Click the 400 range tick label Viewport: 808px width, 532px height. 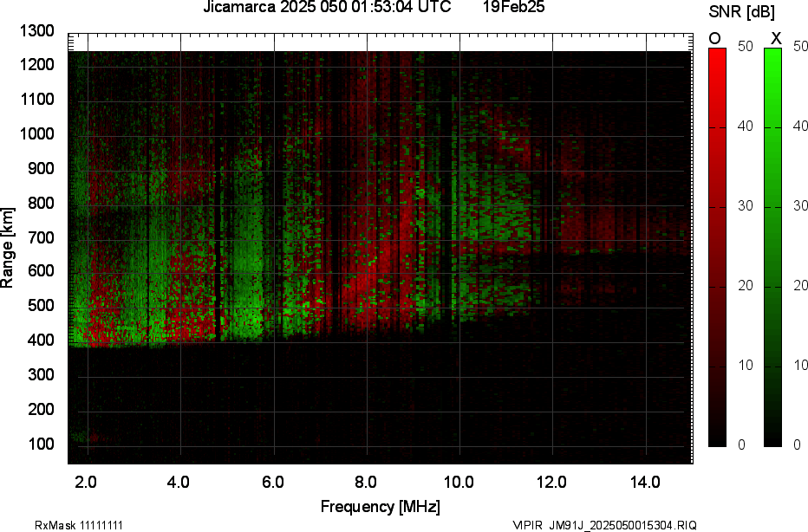tap(42, 340)
